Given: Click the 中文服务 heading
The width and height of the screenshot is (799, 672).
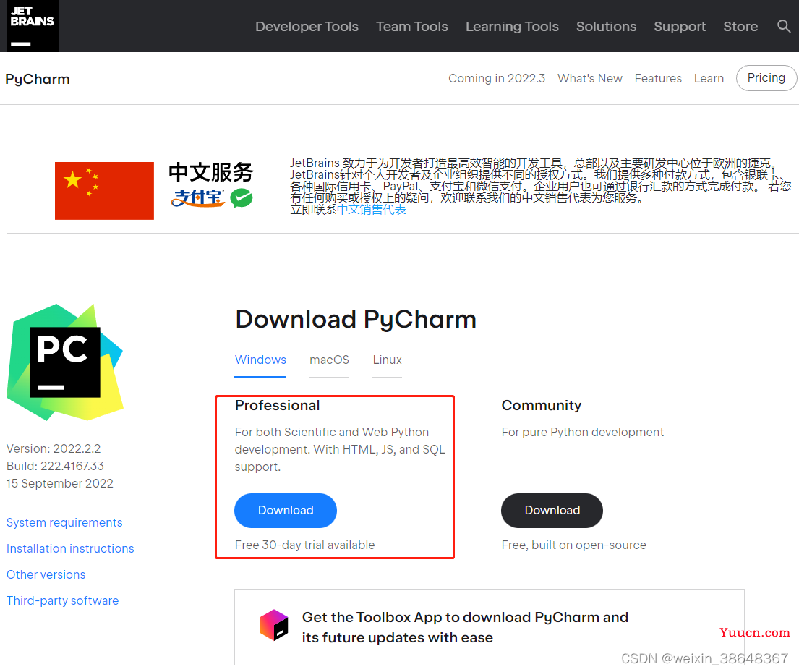Looking at the screenshot, I should pos(210,172).
